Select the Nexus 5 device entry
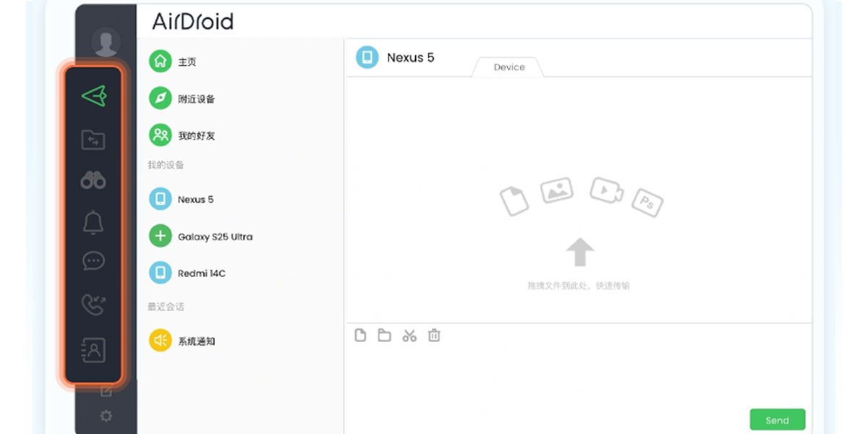 point(188,199)
